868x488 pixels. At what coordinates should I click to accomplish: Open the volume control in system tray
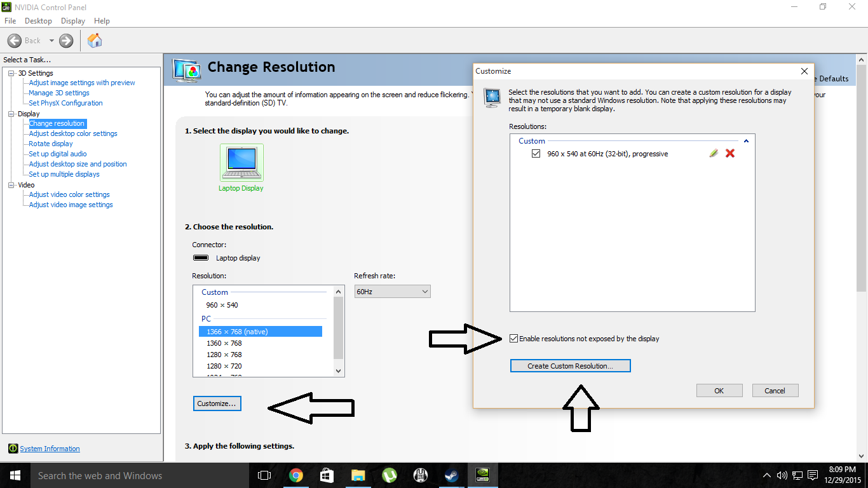point(782,475)
